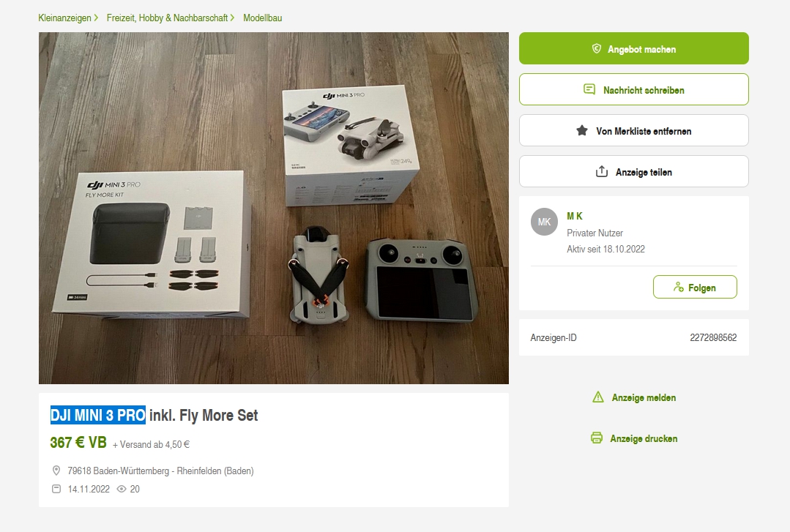Open Freizeit, Hobby & Nachbarschaft breadcrumb
The image size is (790, 532).
167,18
